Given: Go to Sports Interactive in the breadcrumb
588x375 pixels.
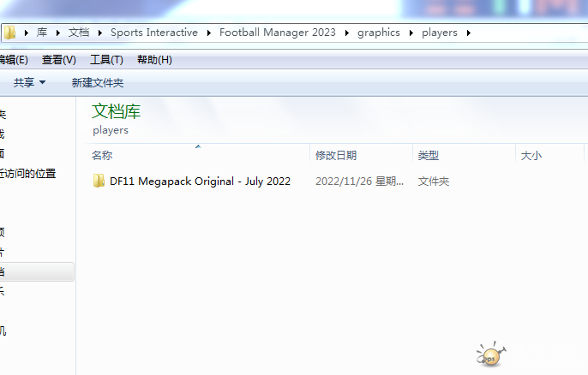Looking at the screenshot, I should 154,33.
